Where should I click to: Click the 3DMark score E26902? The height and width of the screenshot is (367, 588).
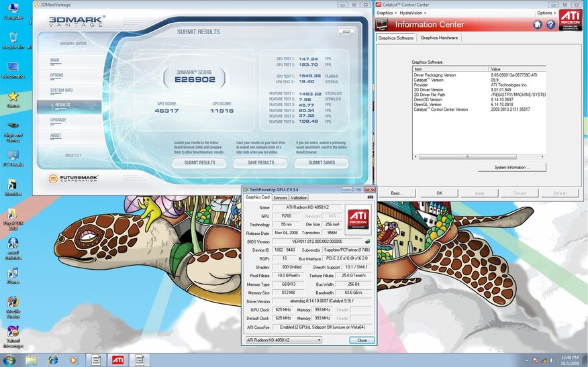pyautogui.click(x=195, y=79)
